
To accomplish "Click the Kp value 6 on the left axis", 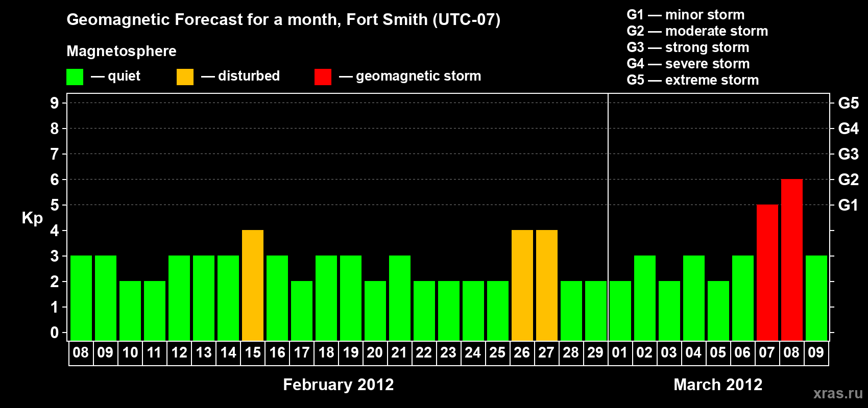I will click(54, 180).
